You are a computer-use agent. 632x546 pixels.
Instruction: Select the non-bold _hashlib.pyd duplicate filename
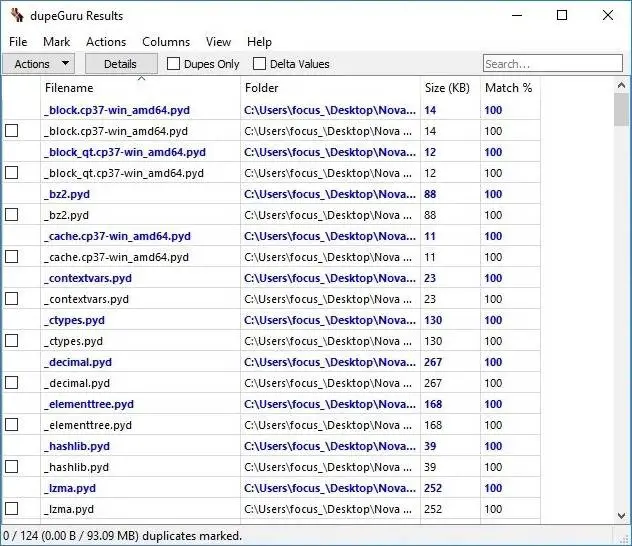coord(77,467)
